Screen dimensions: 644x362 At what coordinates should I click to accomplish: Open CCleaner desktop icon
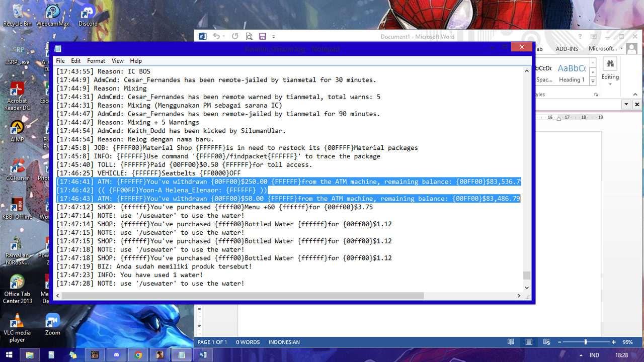click(17, 170)
